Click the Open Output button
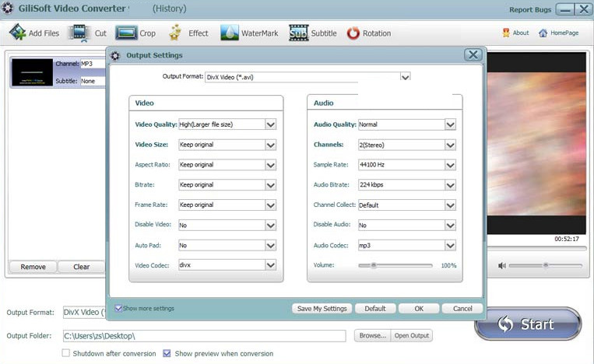Viewport: 594px width, 364px height. tap(411, 335)
